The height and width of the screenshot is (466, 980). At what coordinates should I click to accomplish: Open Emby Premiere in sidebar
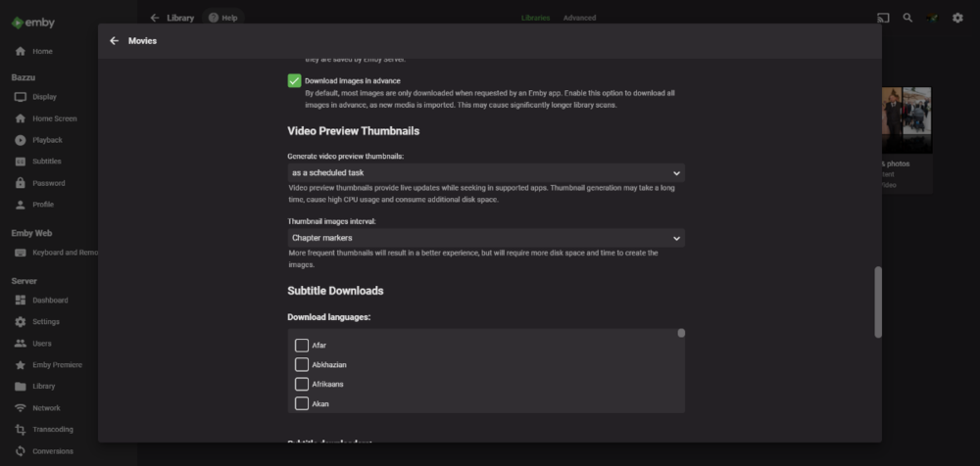[57, 365]
